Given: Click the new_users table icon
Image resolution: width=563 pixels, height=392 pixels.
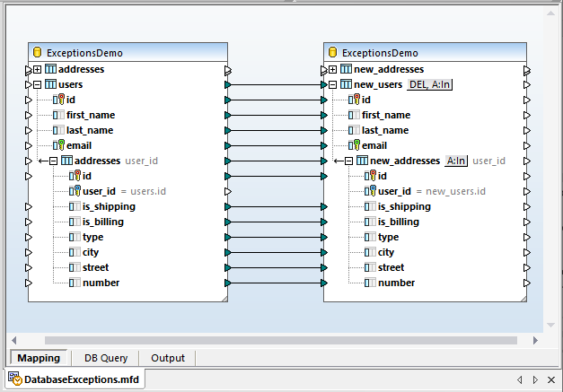Looking at the screenshot, I should 347,84.
